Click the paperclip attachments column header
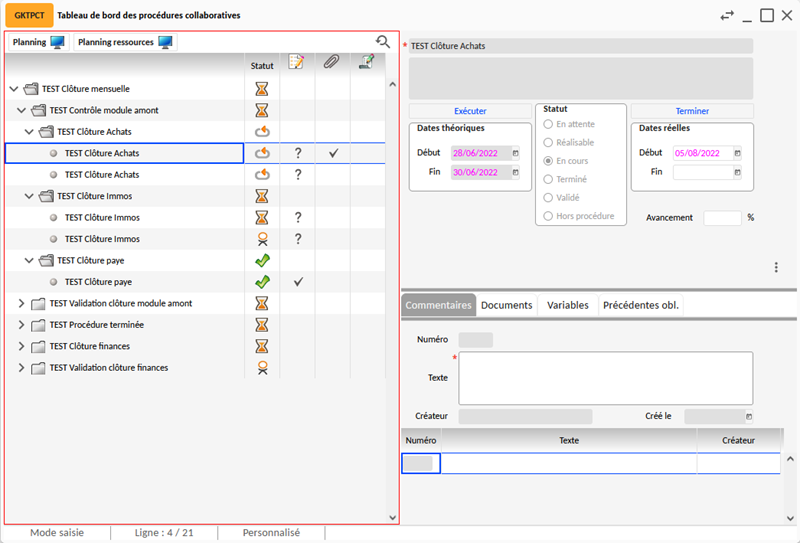Viewport: 800px width, 543px height. coord(331,63)
